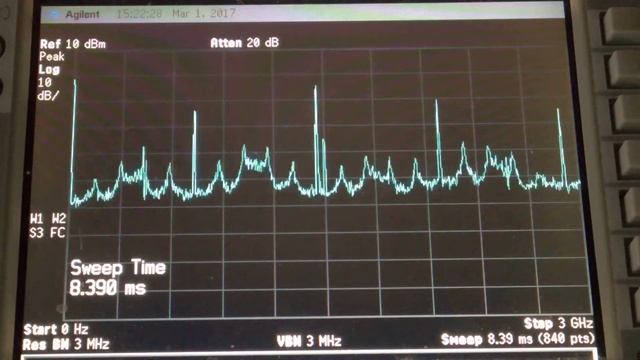This screenshot has width=640, height=360.
Task: Select the 10 dB/ scale division label
Action: tap(48, 89)
